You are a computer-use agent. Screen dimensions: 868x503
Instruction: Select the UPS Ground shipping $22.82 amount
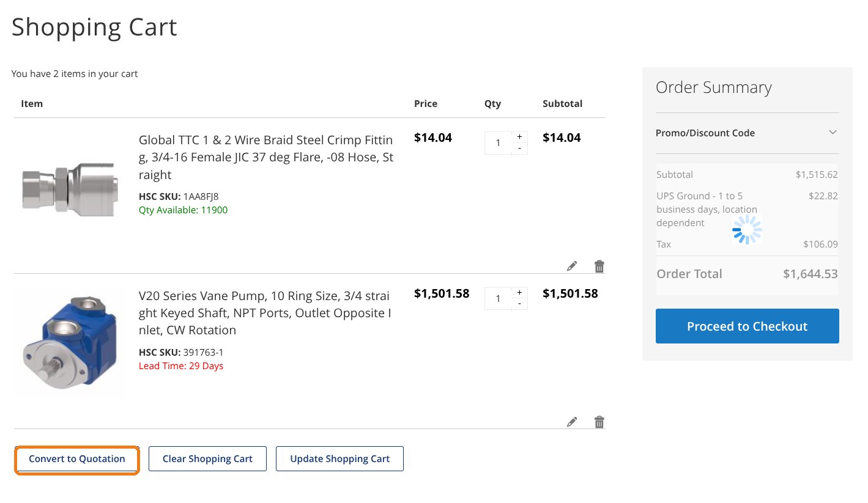(823, 196)
